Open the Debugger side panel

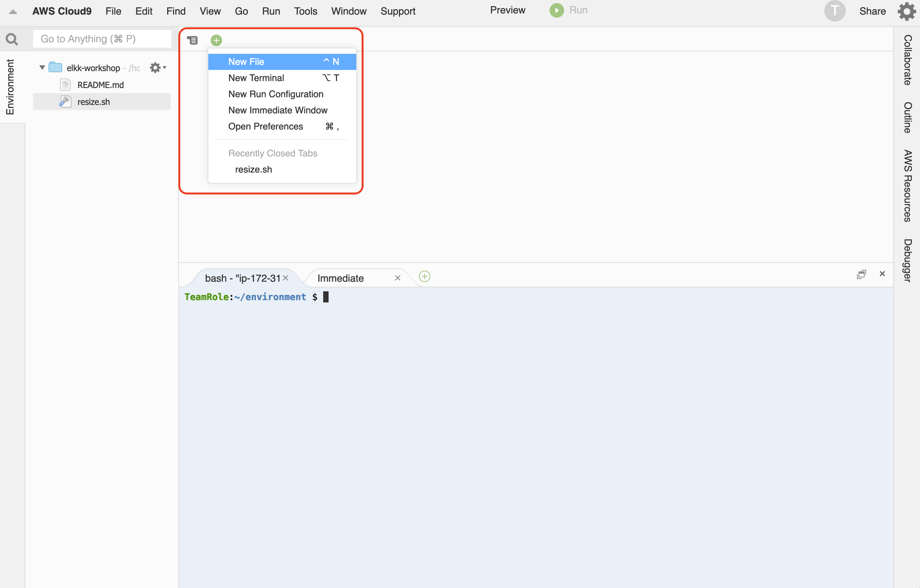click(x=907, y=261)
